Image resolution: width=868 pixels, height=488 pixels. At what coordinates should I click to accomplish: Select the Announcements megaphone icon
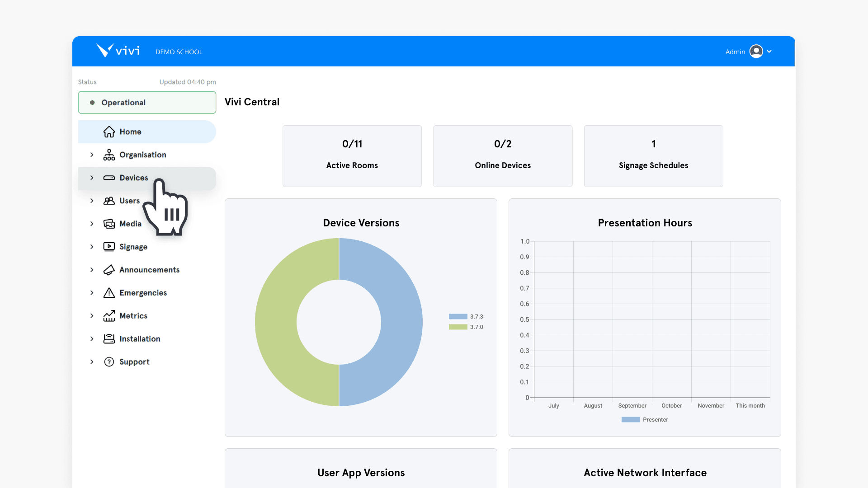coord(109,270)
